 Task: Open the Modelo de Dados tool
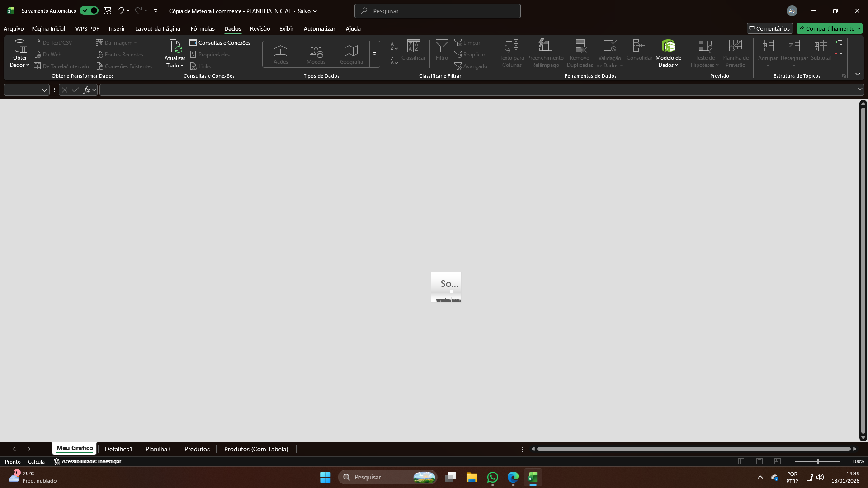pyautogui.click(x=668, y=47)
